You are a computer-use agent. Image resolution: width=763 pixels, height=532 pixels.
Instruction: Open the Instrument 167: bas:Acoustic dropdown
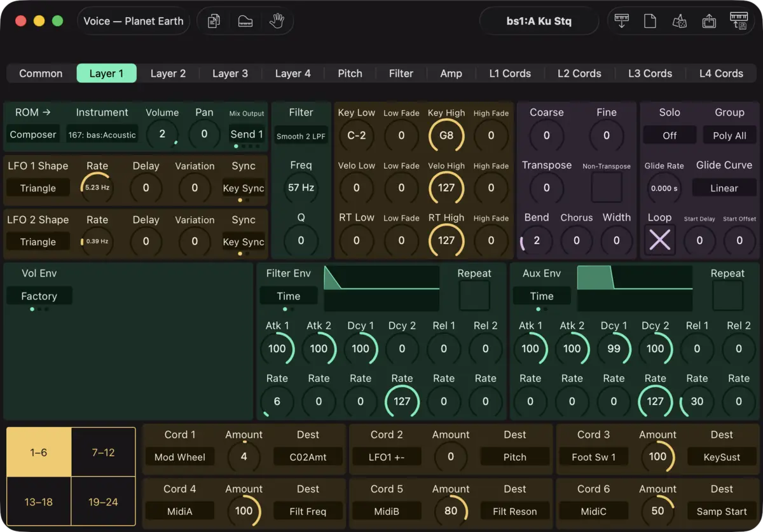point(102,134)
